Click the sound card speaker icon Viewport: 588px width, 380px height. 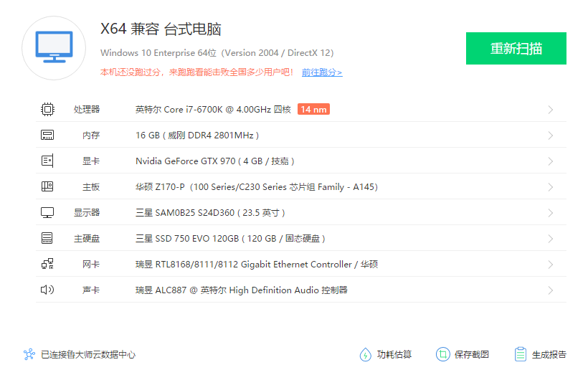point(47,290)
